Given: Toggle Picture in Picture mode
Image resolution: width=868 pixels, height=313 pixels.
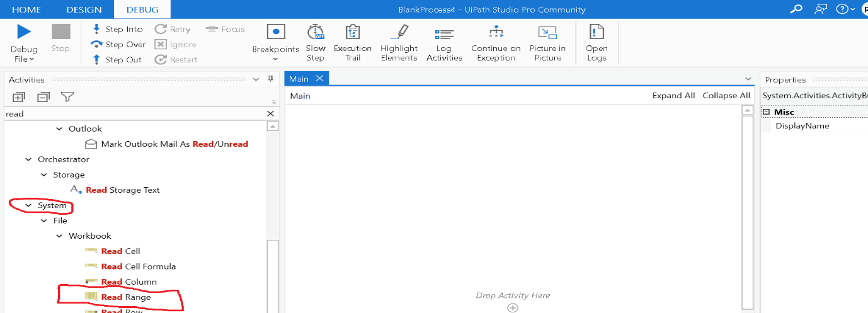Looking at the screenshot, I should 548,42.
